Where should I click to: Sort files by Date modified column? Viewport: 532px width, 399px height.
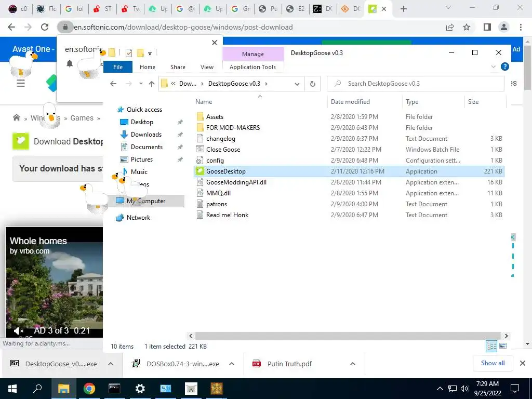350,102
